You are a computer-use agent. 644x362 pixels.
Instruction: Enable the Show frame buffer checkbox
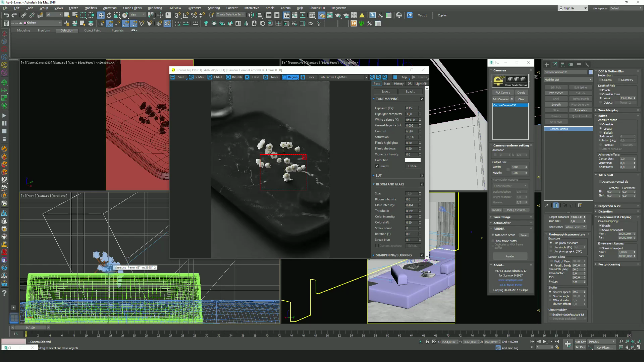tap(493, 241)
